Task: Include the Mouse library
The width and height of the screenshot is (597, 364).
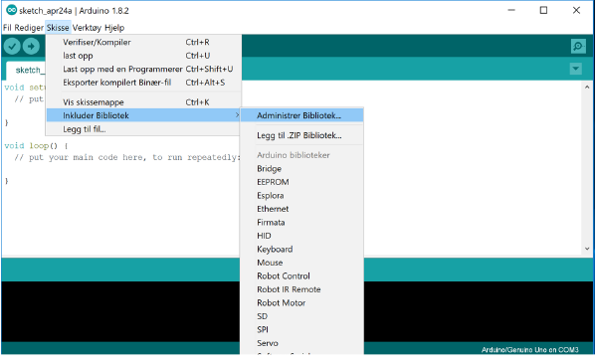Action: coord(301,263)
